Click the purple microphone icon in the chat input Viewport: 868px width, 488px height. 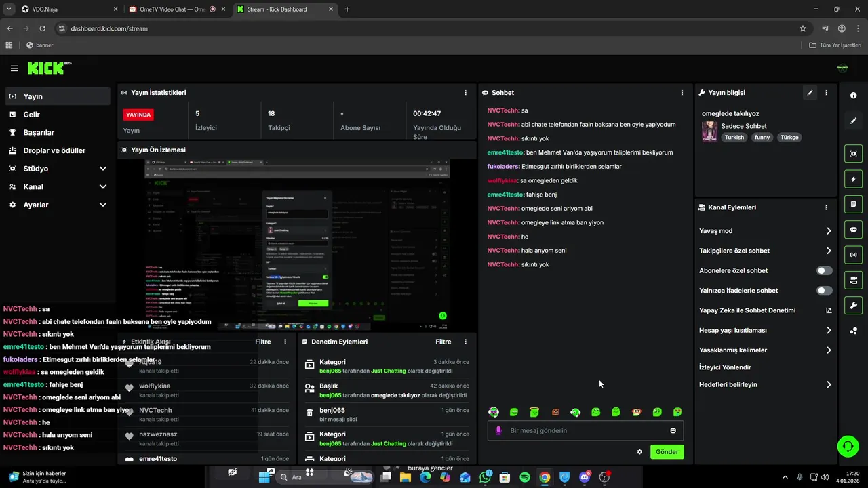pos(499,430)
